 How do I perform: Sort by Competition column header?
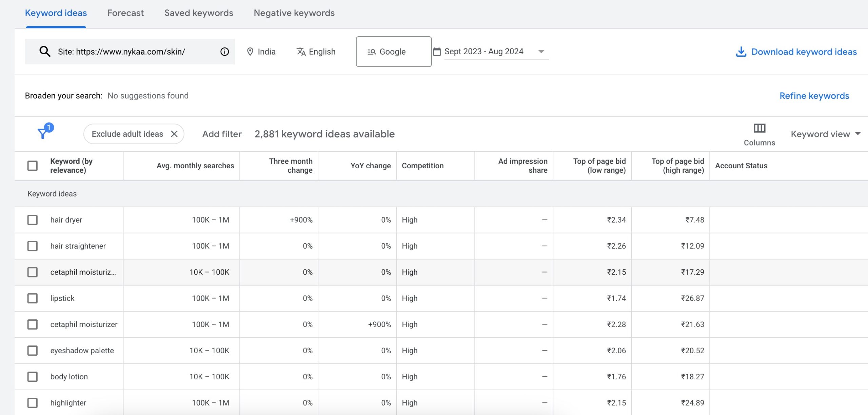tap(422, 166)
